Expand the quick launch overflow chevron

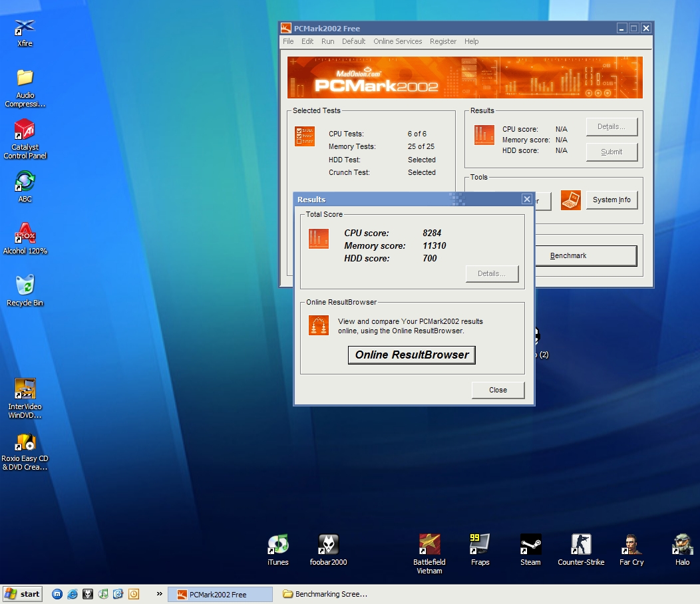point(160,594)
